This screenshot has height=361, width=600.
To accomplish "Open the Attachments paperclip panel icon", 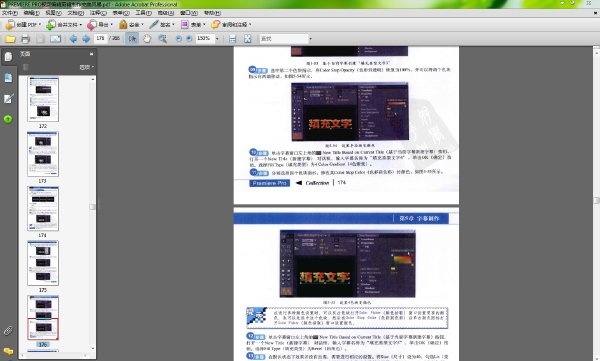I will click(x=8, y=330).
